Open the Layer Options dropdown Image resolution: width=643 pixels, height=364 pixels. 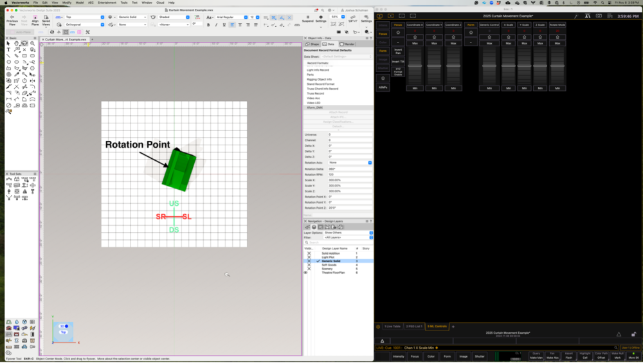(x=347, y=233)
